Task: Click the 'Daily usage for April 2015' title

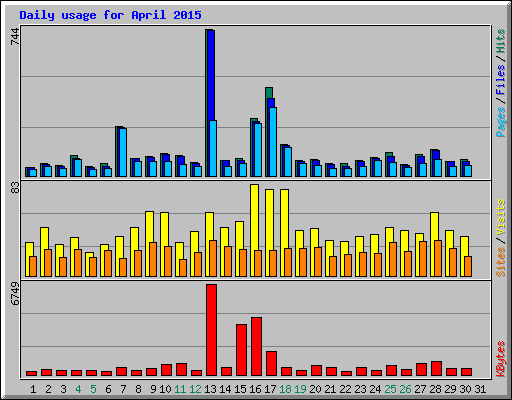Action: pyautogui.click(x=110, y=15)
